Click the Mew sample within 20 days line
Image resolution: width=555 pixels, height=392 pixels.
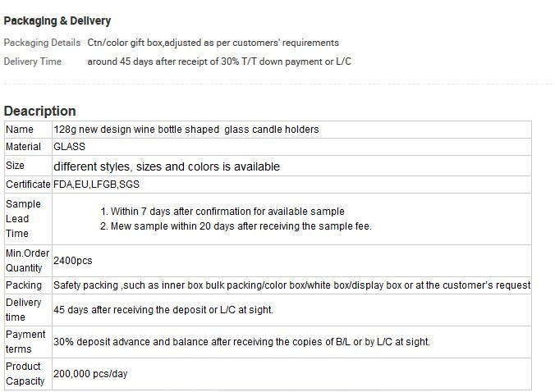(236, 226)
